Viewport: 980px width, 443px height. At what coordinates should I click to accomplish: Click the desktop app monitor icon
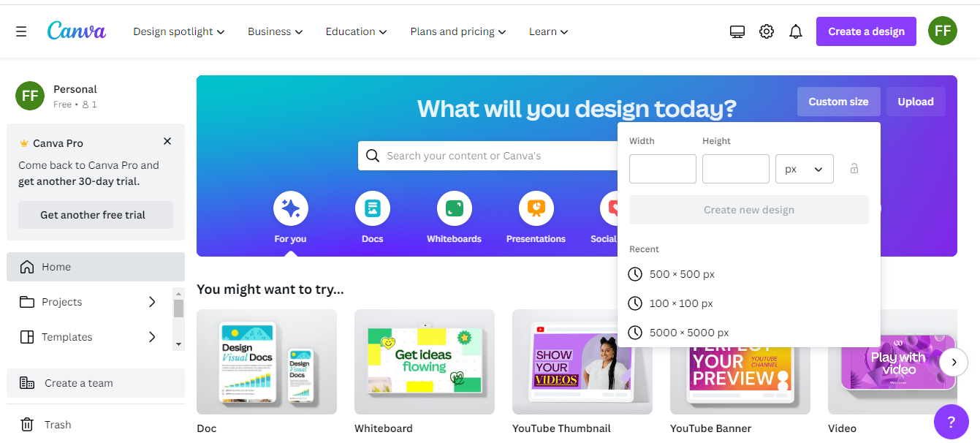pyautogui.click(x=737, y=31)
